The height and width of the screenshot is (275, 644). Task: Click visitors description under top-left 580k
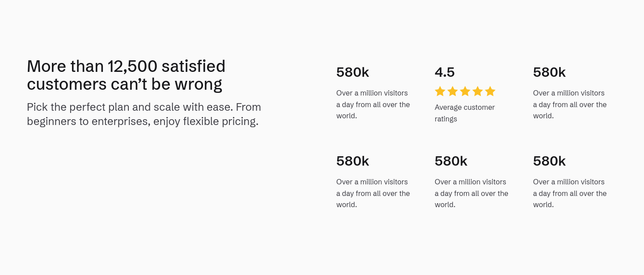coord(373,104)
